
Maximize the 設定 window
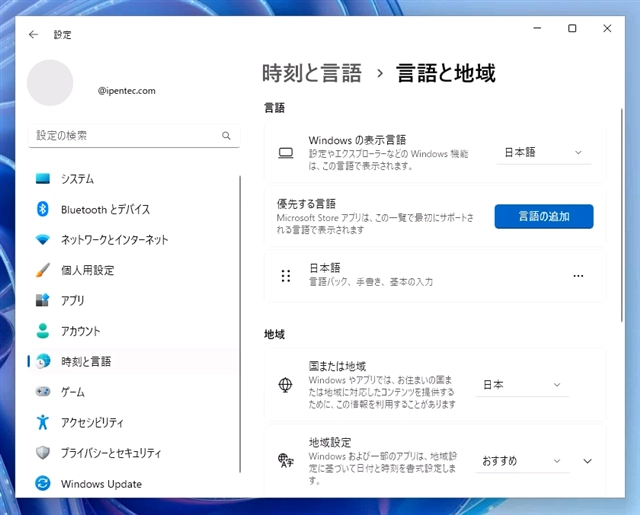point(572,28)
